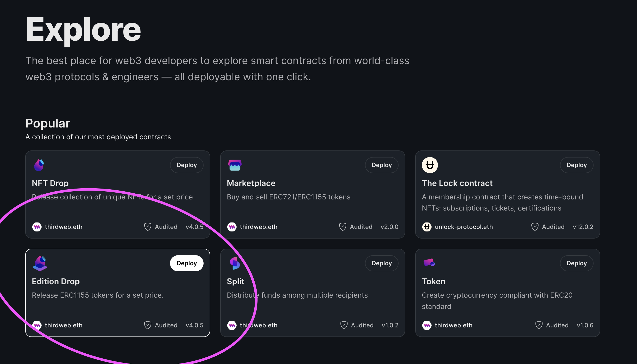Click thirdweb avatar in Token card
The image size is (637, 364).
[x=427, y=325]
